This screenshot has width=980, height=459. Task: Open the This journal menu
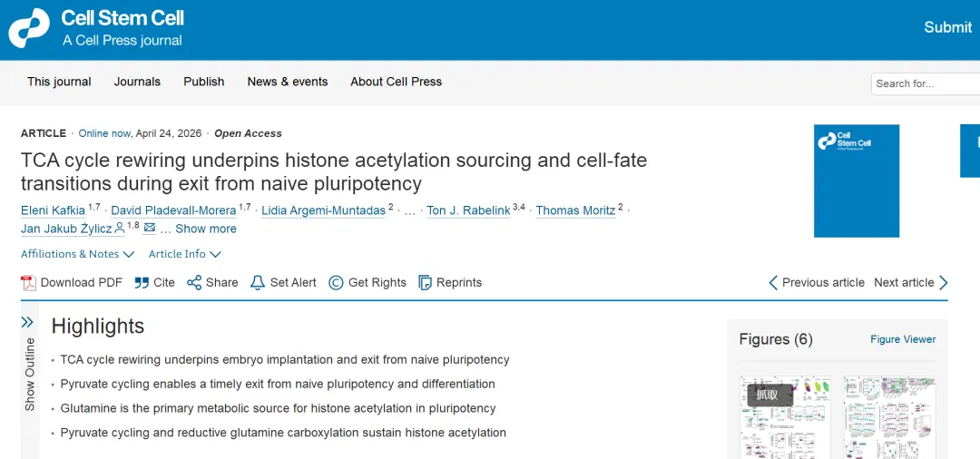pyautogui.click(x=59, y=82)
